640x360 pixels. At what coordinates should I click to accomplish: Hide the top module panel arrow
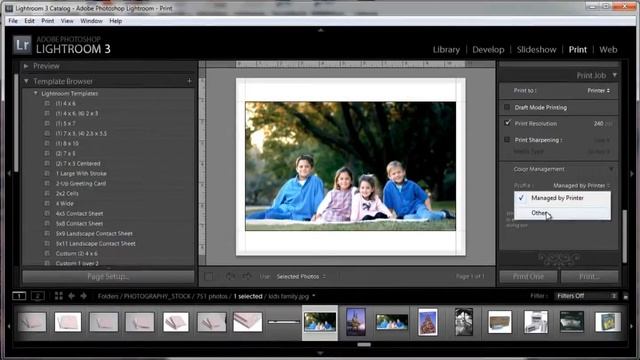point(320,30)
